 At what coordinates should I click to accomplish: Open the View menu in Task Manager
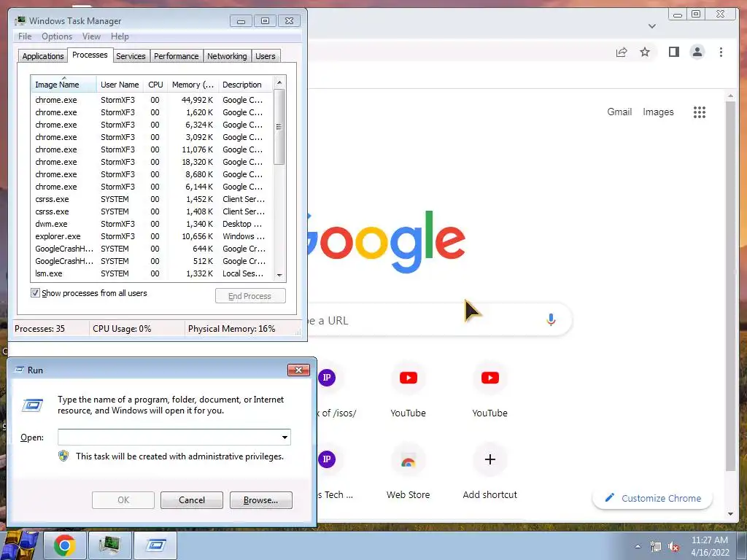(x=91, y=36)
